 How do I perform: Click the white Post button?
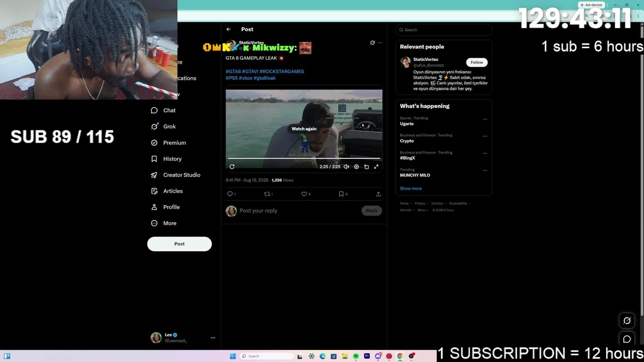click(x=180, y=244)
